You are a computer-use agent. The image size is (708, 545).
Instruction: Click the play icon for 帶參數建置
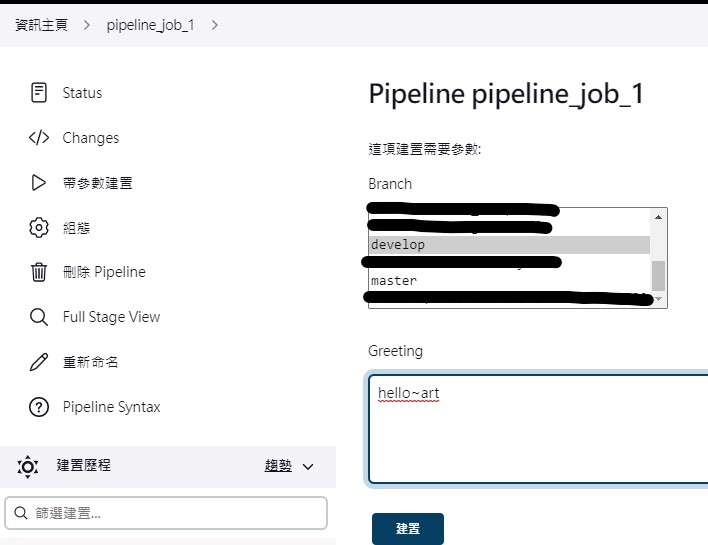[39, 182]
